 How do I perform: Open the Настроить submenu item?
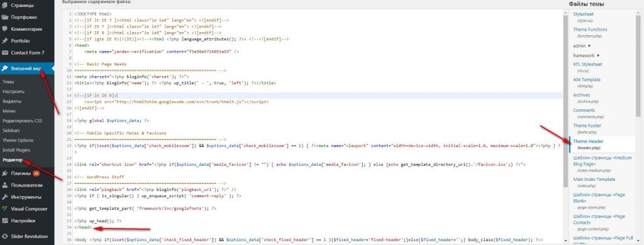click(x=13, y=92)
